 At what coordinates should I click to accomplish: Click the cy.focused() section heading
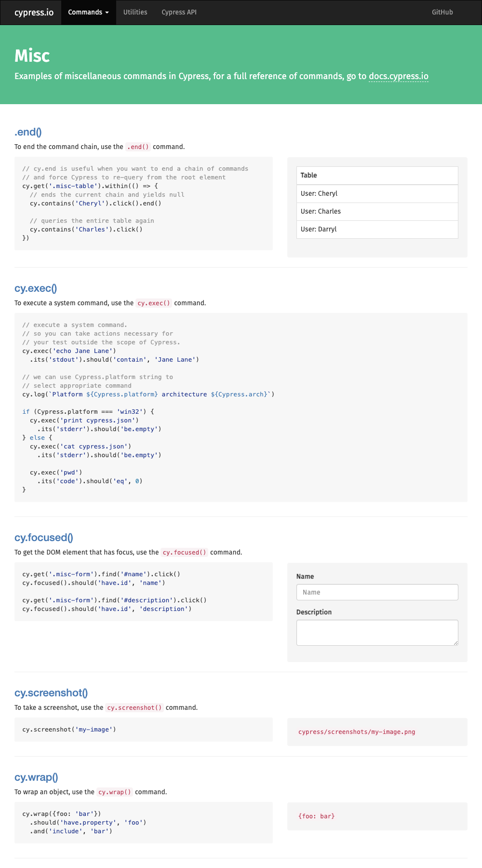click(x=44, y=538)
